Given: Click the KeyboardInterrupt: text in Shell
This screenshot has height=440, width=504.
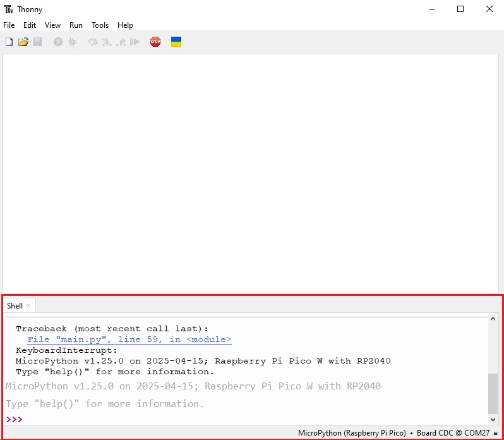Looking at the screenshot, I should pyautogui.click(x=66, y=350).
